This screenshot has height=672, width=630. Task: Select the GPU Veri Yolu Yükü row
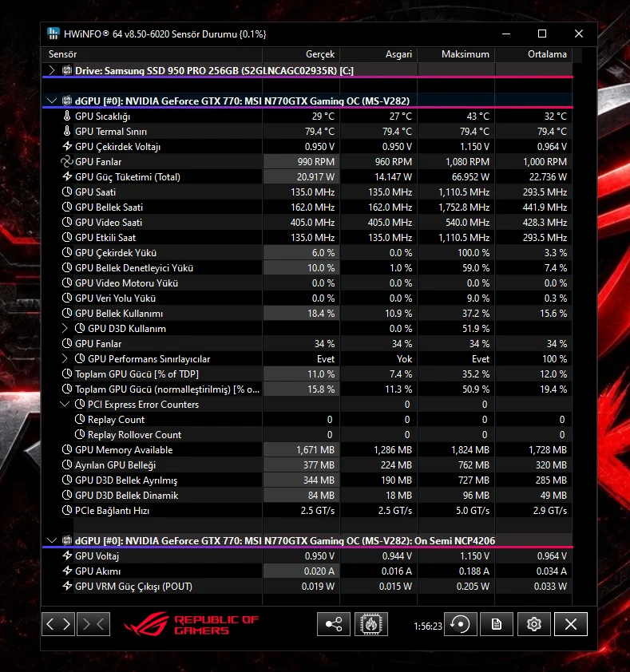307,298
